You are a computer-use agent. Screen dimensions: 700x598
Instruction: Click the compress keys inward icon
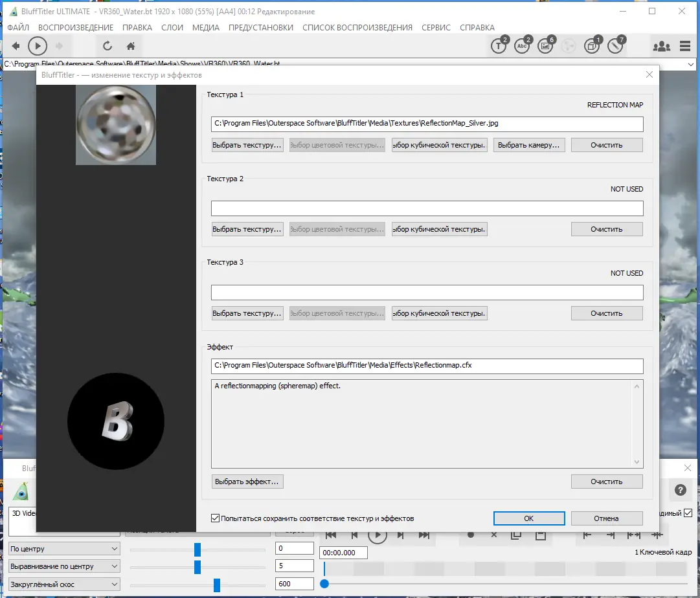tap(657, 535)
